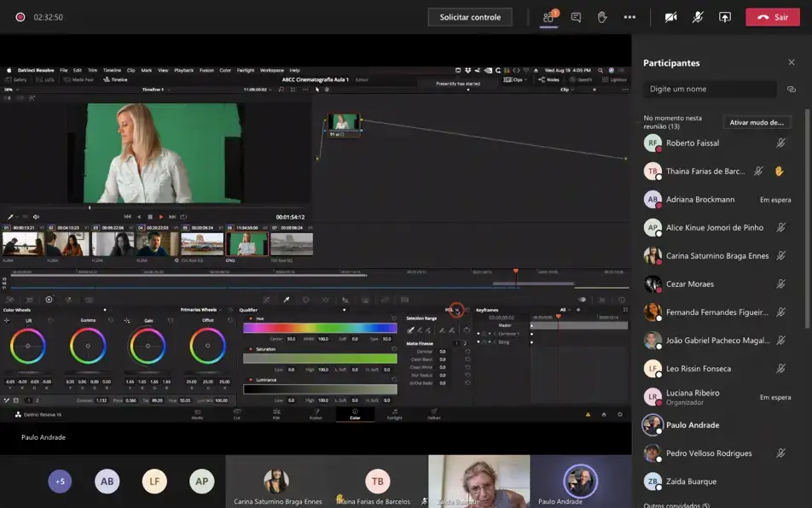The width and height of the screenshot is (812, 508).
Task: Open the meeting chat icon
Action: [x=576, y=17]
